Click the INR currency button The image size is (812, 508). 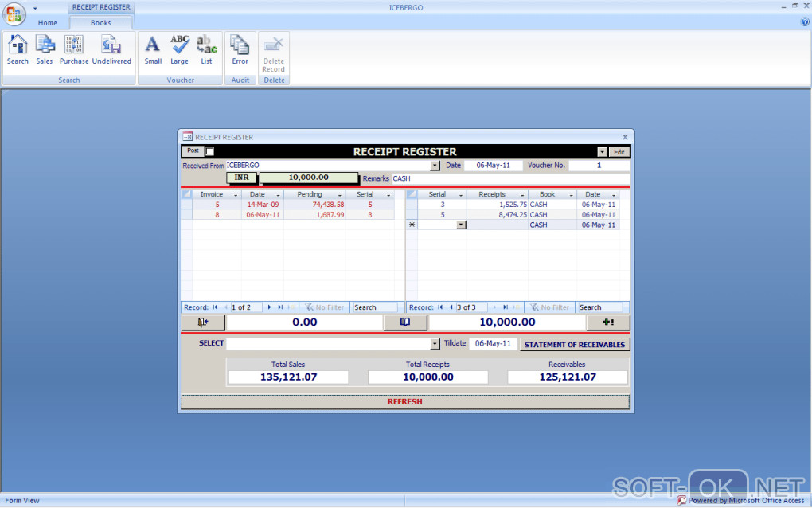(x=241, y=178)
